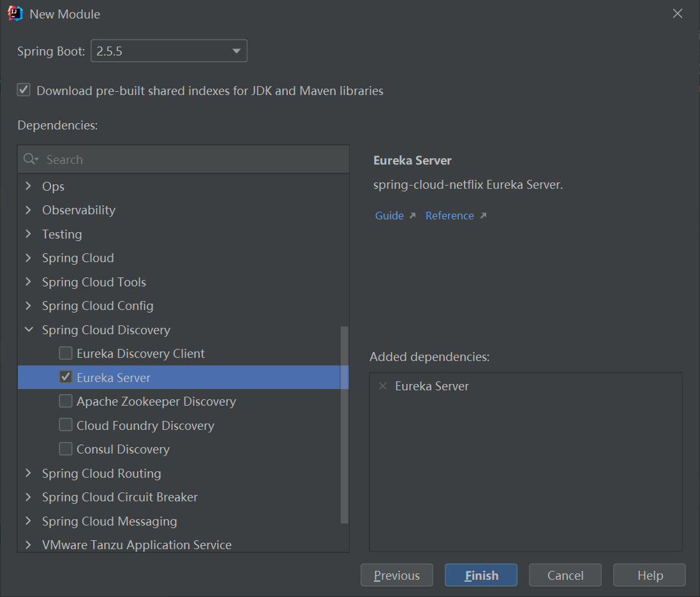
Task: Collapse the Spring Cloud Discovery group
Action: pos(29,330)
